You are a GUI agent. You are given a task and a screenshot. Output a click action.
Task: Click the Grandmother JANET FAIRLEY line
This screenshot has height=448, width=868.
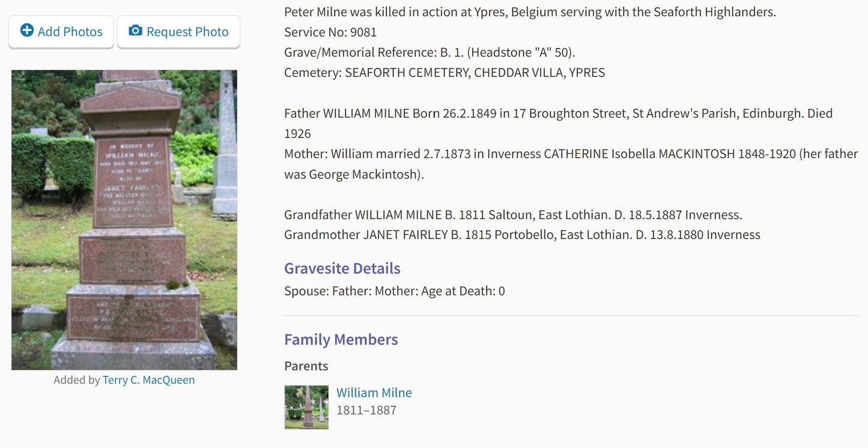coord(523,235)
